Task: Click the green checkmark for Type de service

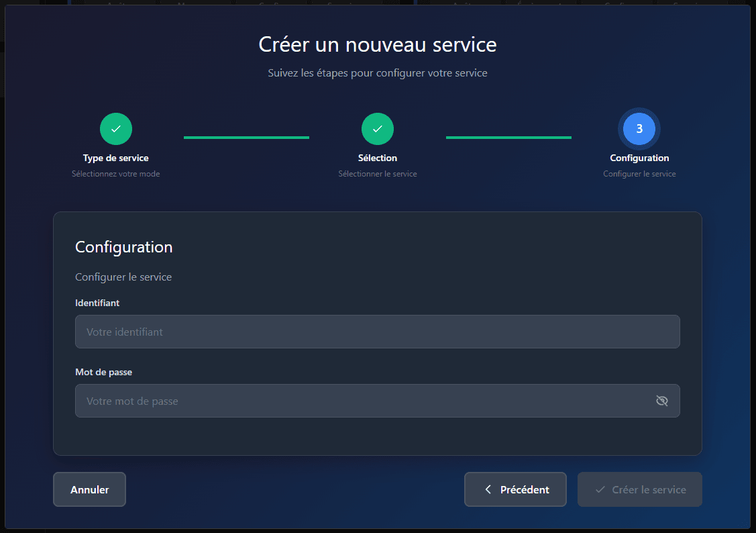Action: [115, 129]
